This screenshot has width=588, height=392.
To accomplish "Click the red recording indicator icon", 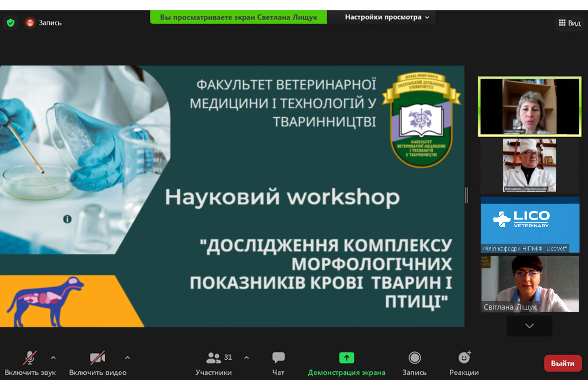I will [x=30, y=23].
